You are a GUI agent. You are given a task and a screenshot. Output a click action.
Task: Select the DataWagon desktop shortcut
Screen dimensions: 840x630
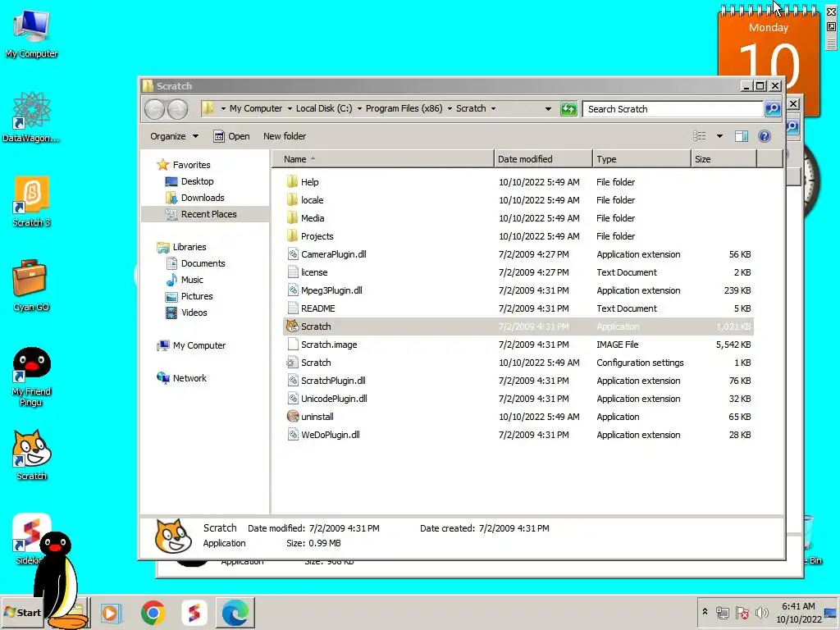click(31, 118)
